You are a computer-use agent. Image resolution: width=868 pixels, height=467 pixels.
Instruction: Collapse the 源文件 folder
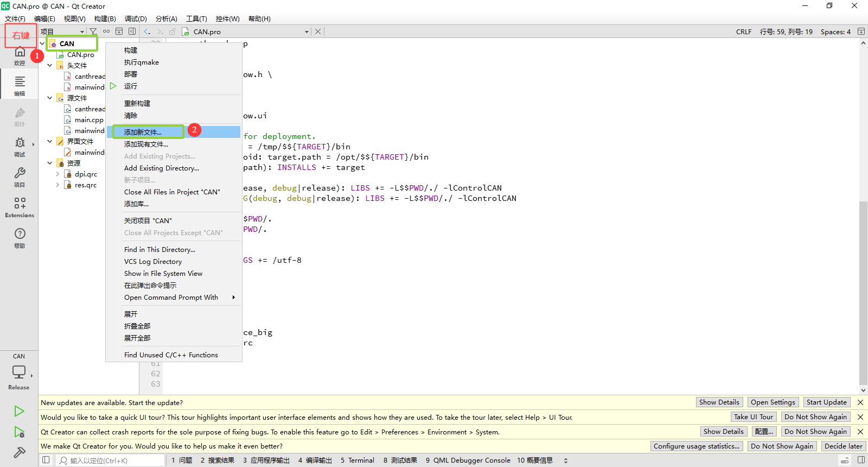point(50,98)
